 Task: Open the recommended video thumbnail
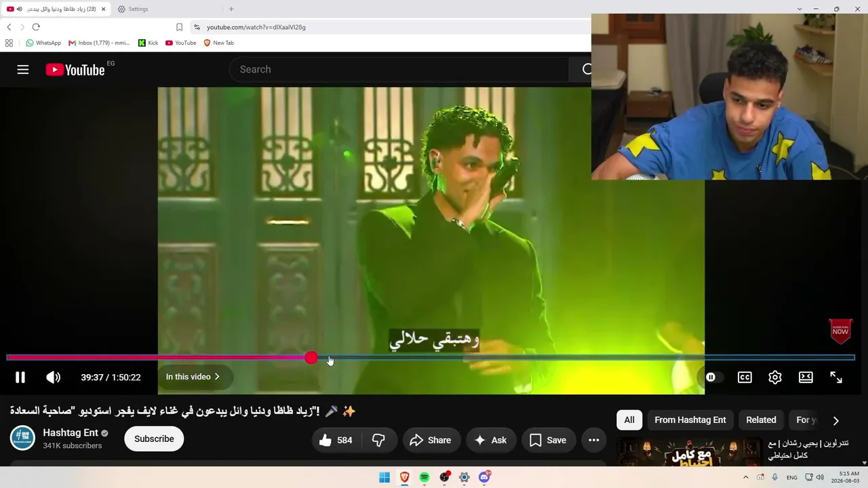[x=690, y=452]
